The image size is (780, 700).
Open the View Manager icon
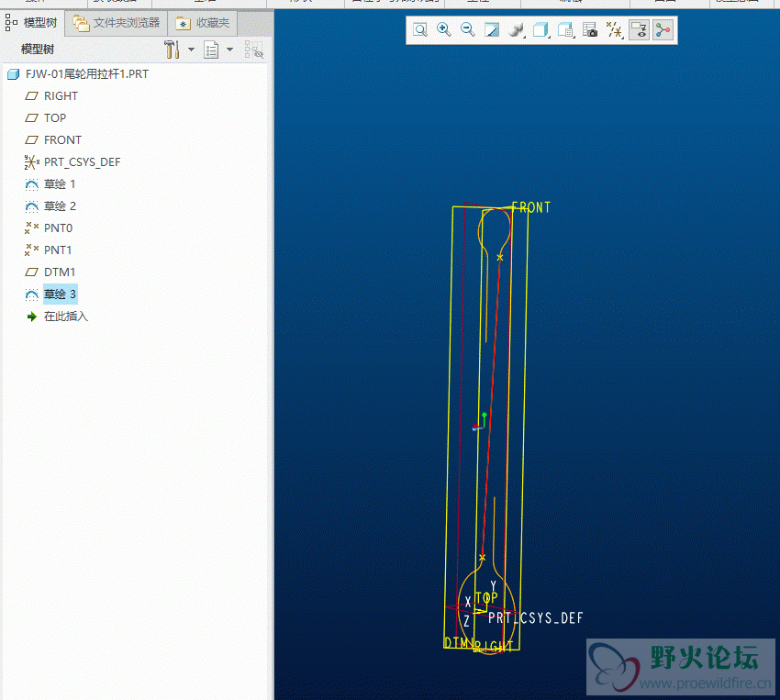pos(565,30)
